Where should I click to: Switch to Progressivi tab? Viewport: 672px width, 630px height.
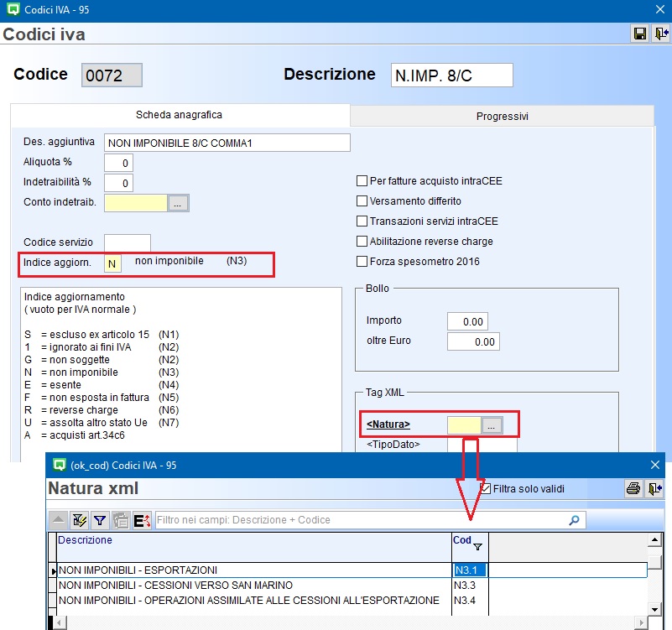pos(503,116)
